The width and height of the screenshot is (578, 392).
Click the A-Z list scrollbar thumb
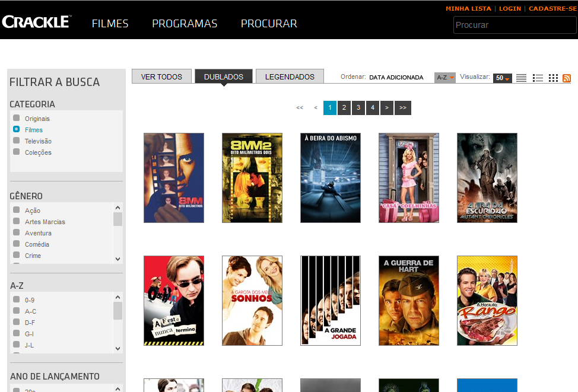(x=117, y=311)
